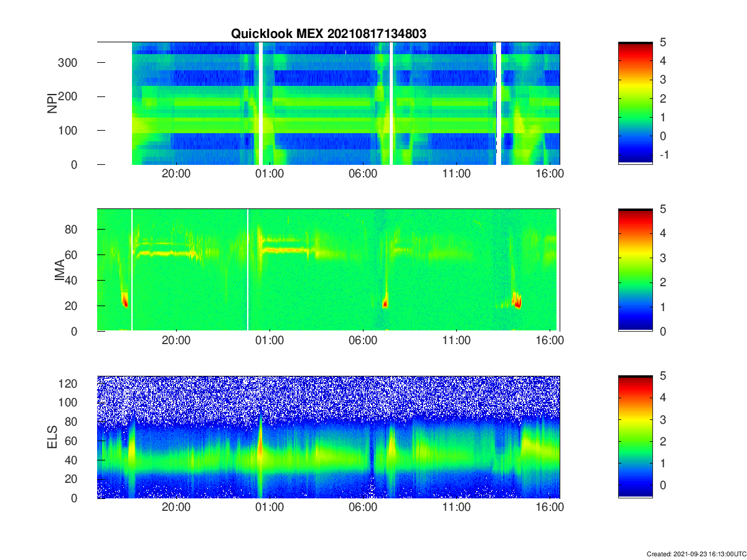
Task: Click the NPI panel colorbar
Action: click(x=635, y=103)
